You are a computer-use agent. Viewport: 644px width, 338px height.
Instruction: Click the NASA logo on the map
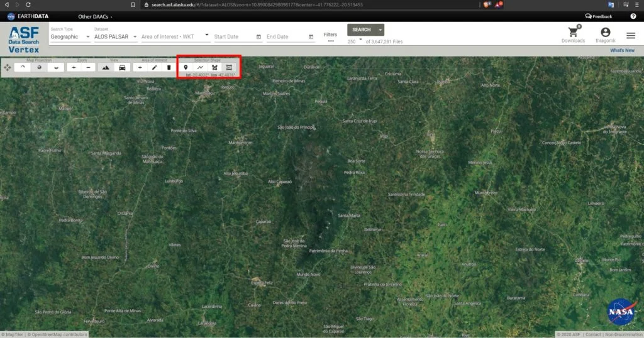pyautogui.click(x=621, y=312)
